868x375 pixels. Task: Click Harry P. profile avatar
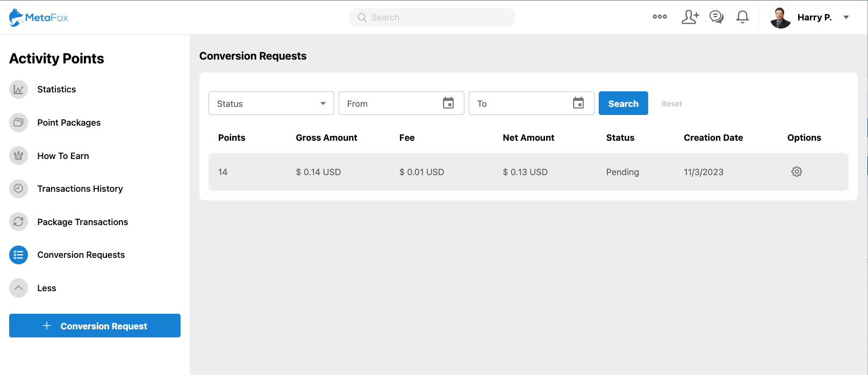tap(780, 17)
